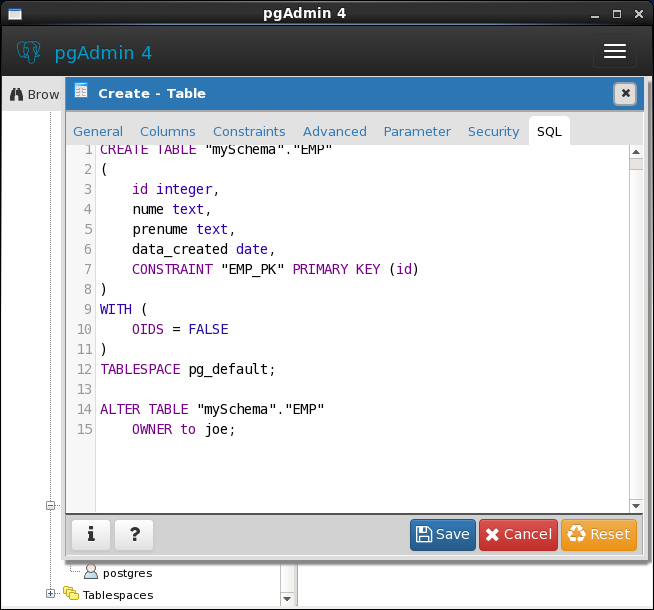Click the 'OIDS = FALSE' line
The image size is (654, 610).
click(180, 329)
